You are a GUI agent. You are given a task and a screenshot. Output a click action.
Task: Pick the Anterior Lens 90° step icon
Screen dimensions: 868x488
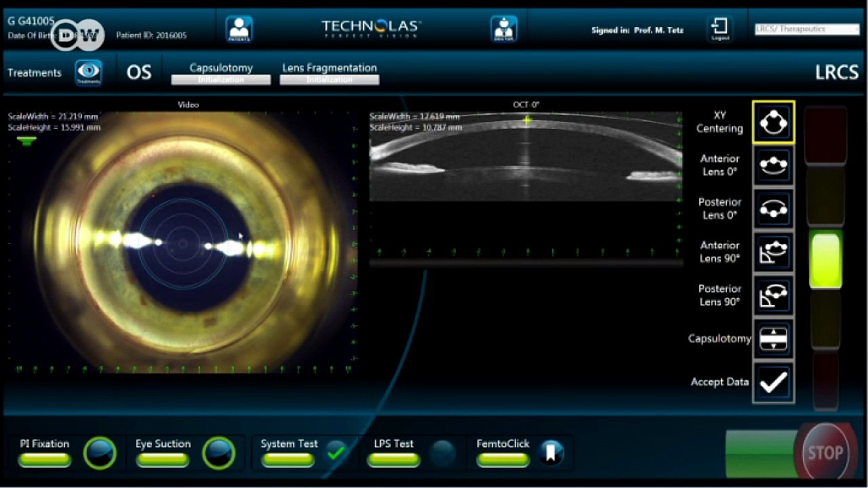773,252
